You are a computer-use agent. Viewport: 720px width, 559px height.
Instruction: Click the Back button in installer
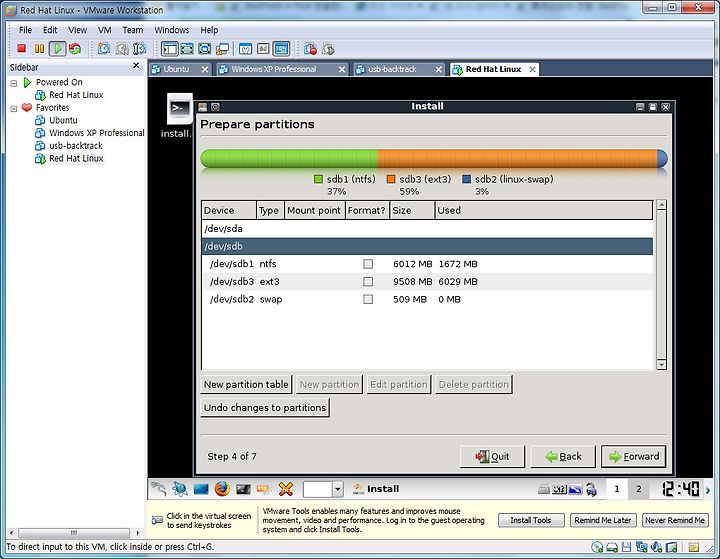[x=563, y=457]
